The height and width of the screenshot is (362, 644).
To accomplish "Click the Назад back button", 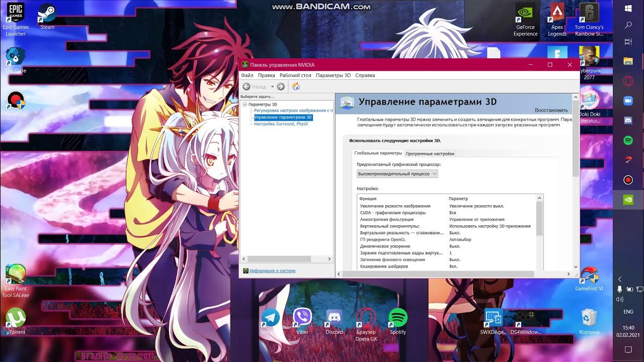I will click(x=255, y=86).
